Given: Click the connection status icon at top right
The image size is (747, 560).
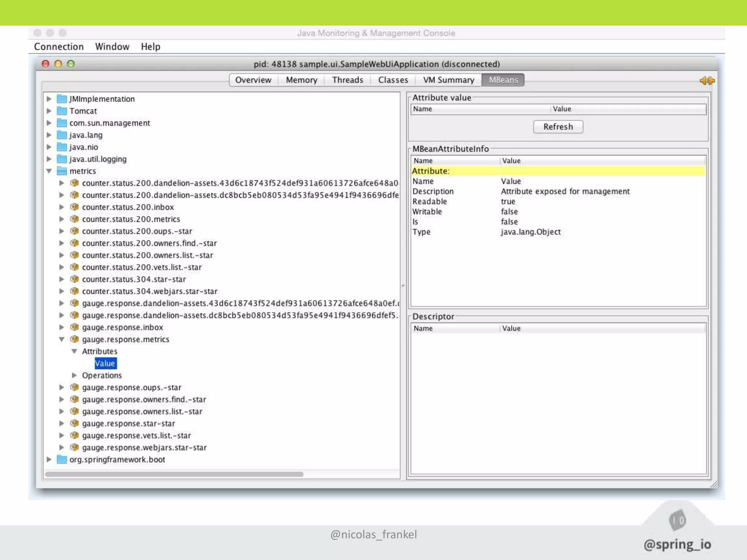Looking at the screenshot, I should click(x=707, y=81).
